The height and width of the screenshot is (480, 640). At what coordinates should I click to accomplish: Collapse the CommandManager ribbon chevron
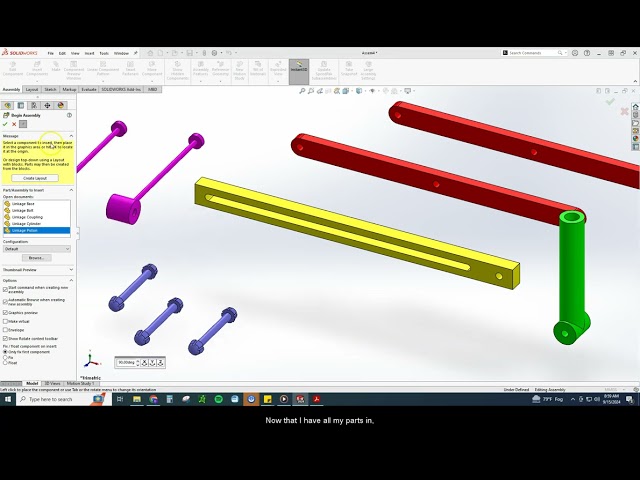(635, 81)
